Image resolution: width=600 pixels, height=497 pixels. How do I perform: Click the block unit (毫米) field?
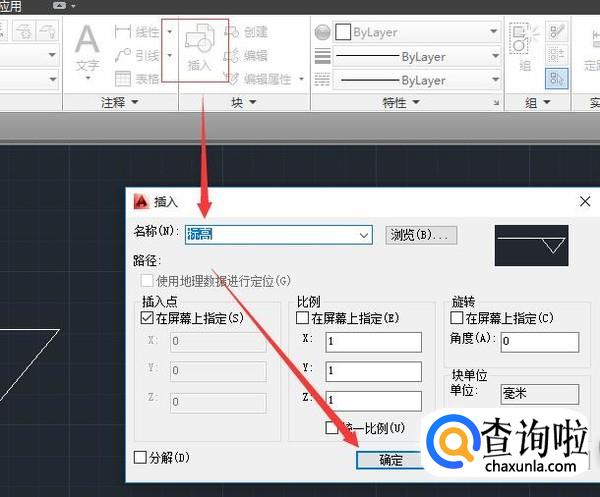pos(540,394)
